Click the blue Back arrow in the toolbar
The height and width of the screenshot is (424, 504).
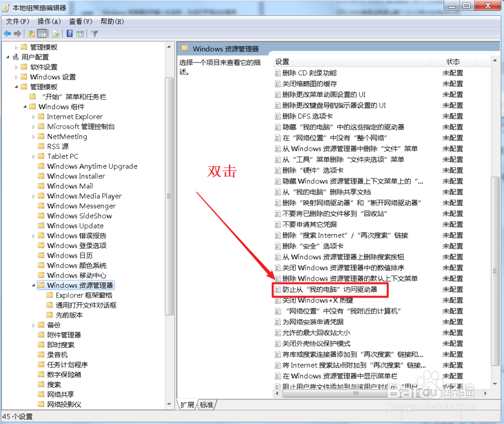pos(7,33)
